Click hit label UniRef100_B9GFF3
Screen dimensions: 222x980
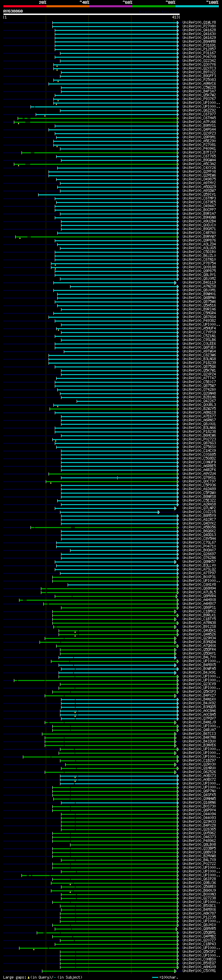199,76
